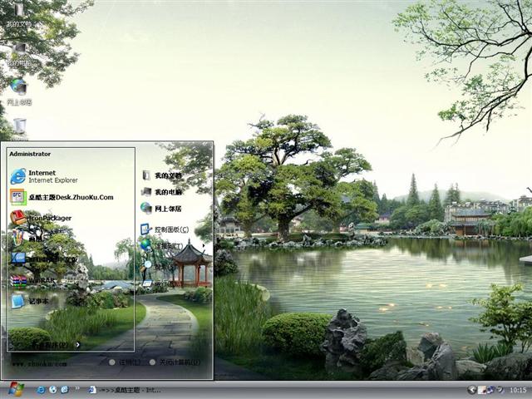Click the Administrator user name

pos(30,154)
